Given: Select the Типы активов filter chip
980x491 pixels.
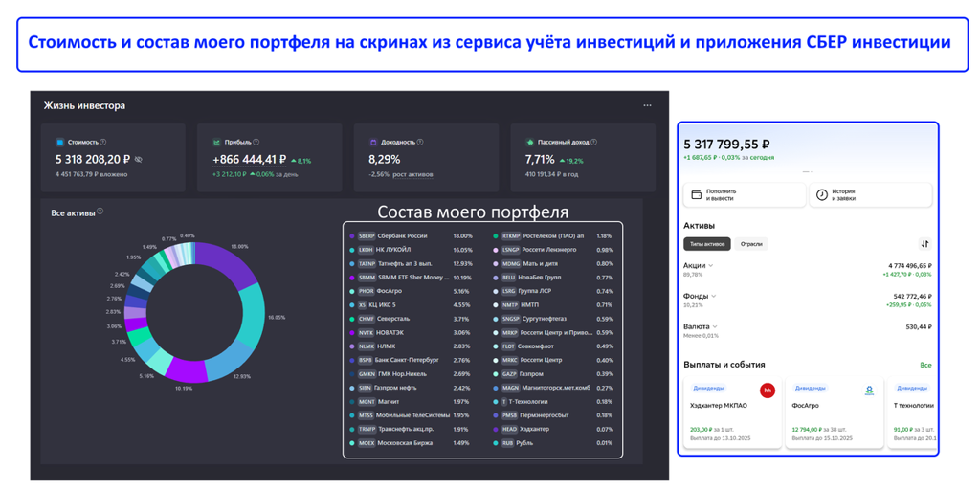Looking at the screenshot, I should click(707, 244).
